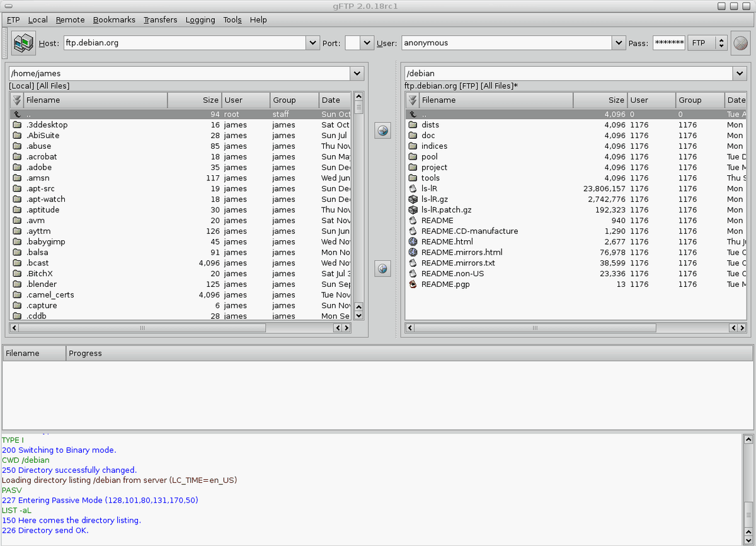Click the stop transfer button icon

741,43
